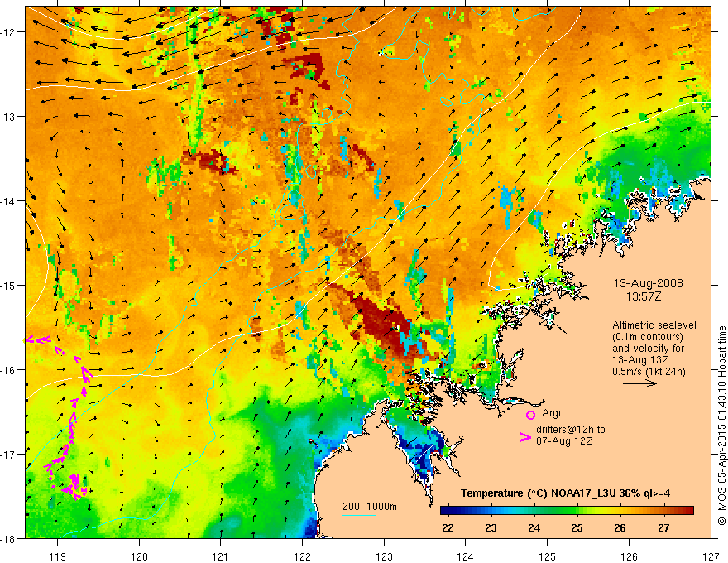Click the longitude axis label 123
The height and width of the screenshot is (563, 728).
384,557
